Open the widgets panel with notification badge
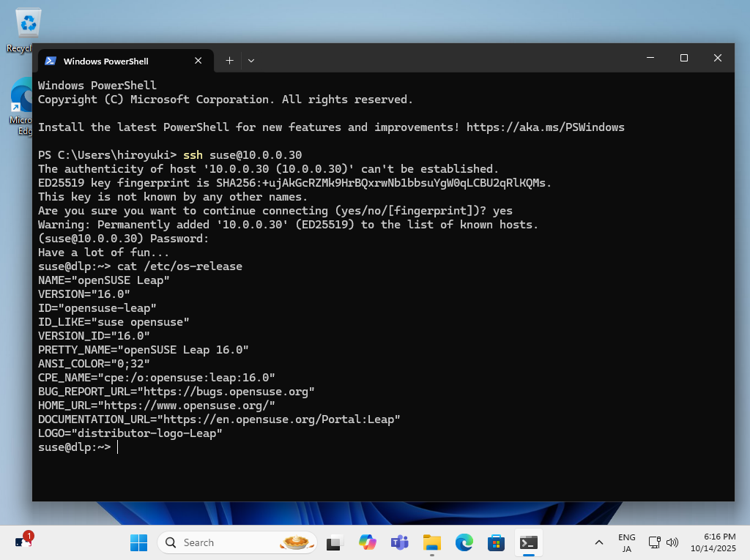The width and height of the screenshot is (750, 560). tap(23, 542)
